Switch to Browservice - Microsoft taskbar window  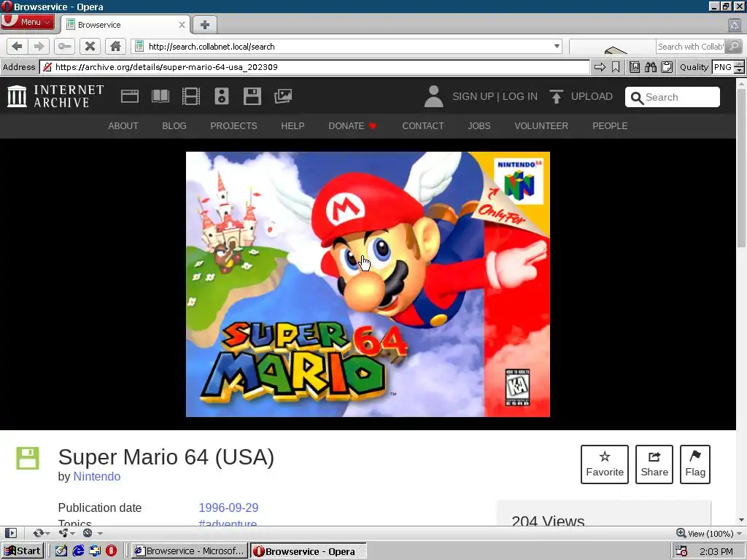click(x=190, y=551)
